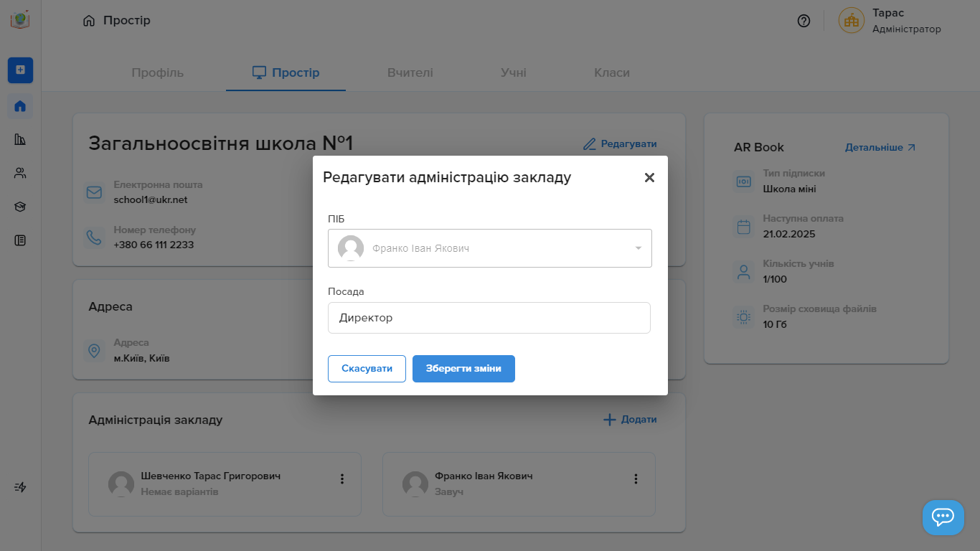Open options menu for Франко Іван Якович card

[636, 479]
